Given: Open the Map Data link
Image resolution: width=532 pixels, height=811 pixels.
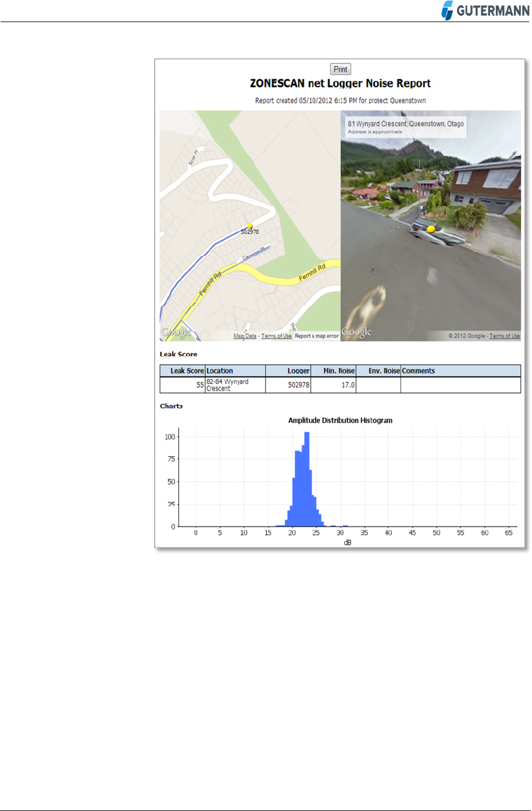Looking at the screenshot, I should (x=245, y=336).
